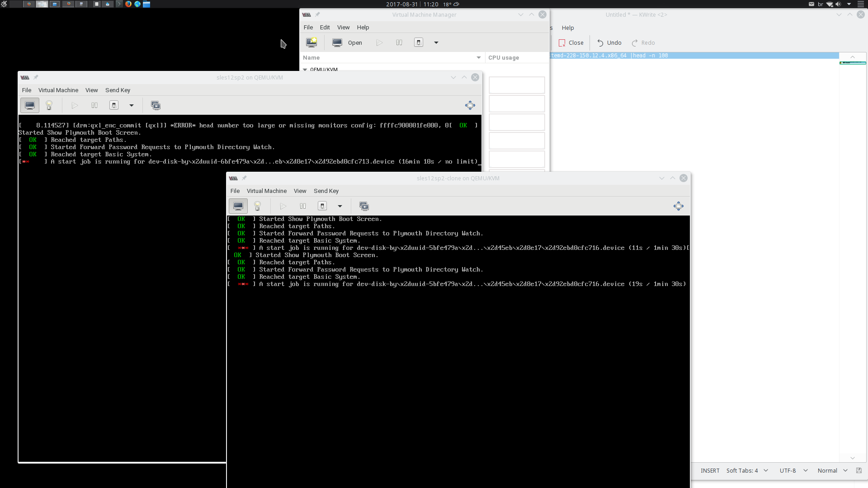Open Send Key menu in sles12sp2 window
Image resolution: width=868 pixels, height=488 pixels.
point(118,90)
